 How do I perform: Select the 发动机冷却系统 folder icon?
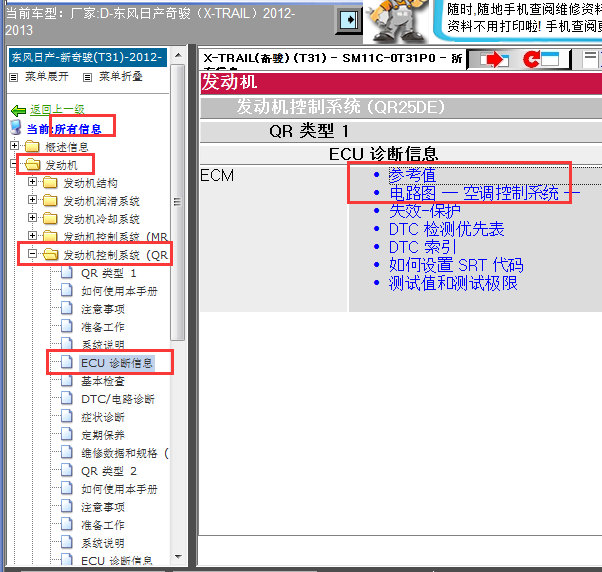tap(50, 219)
